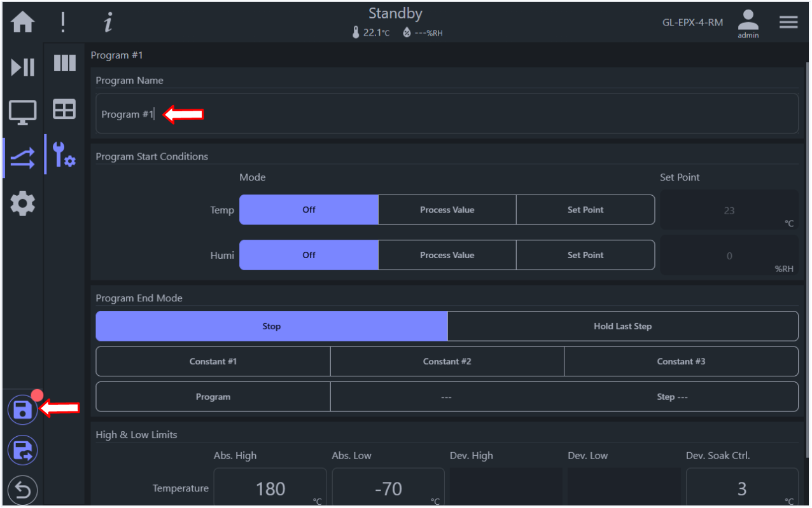Select the program pattern icon in sidebar
Viewport: 812px width, 508px height.
pos(23,158)
